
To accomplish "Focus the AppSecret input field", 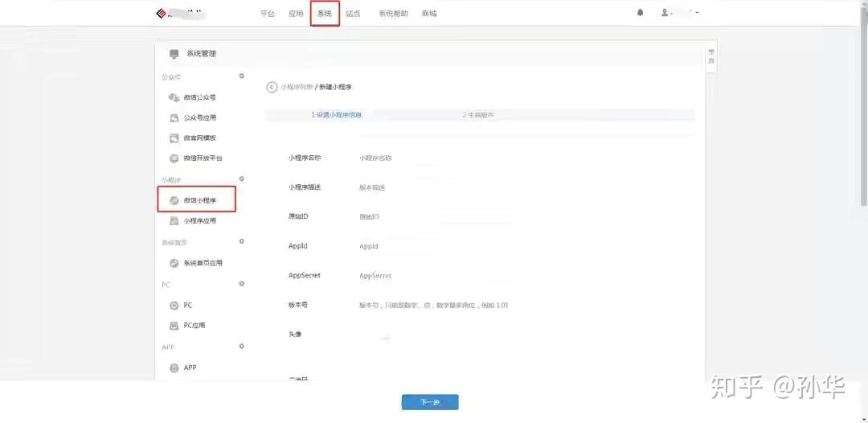I will [436, 275].
